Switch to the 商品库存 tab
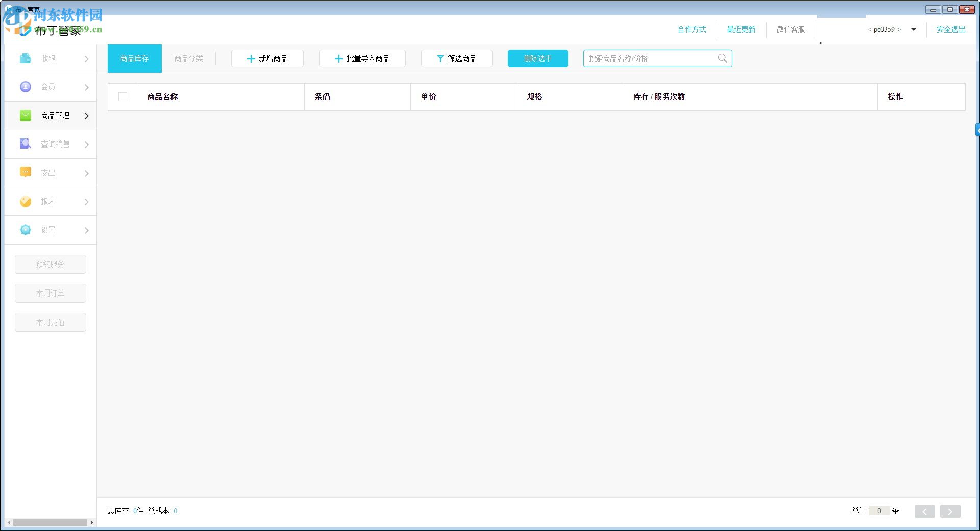 tap(134, 58)
